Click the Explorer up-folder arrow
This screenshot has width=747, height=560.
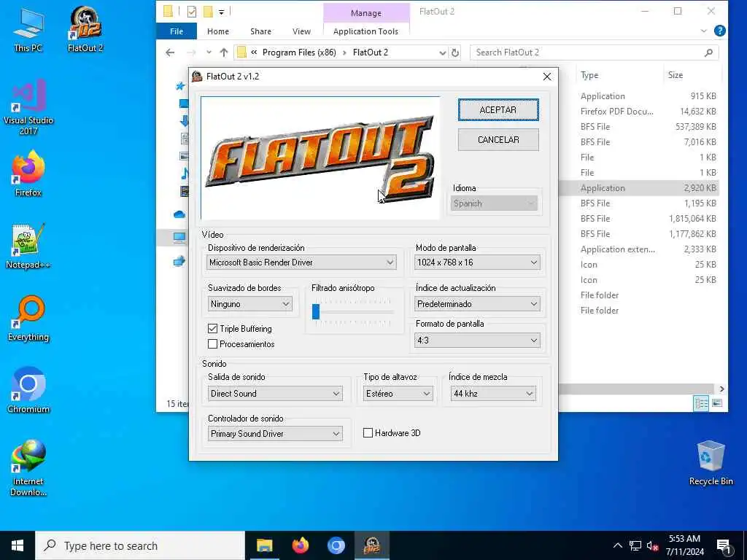(224, 52)
